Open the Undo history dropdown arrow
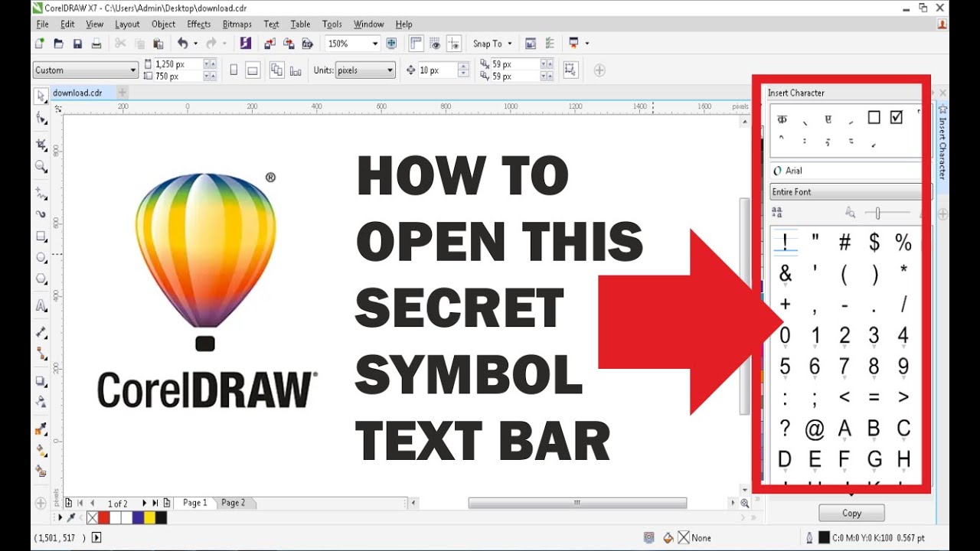Viewport: 980px width, 551px height. point(196,44)
